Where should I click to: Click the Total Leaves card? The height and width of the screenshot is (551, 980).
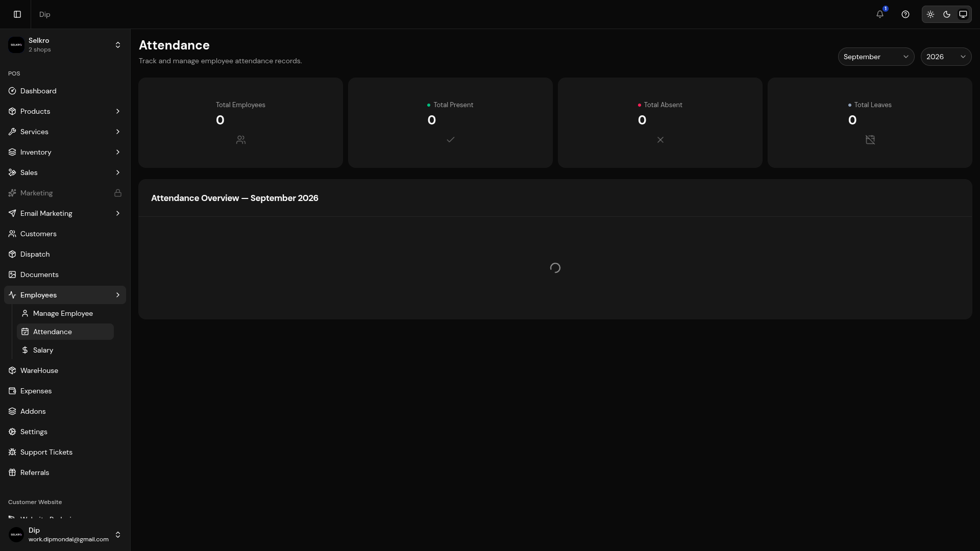click(x=870, y=122)
